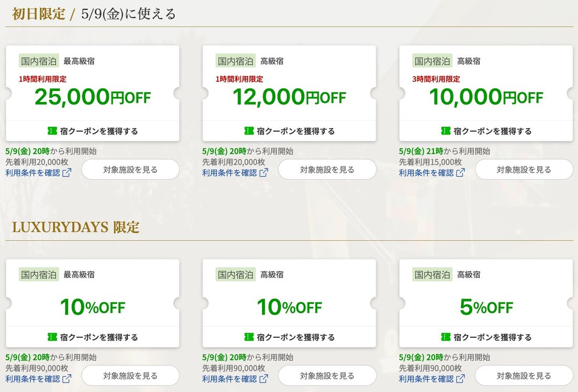This screenshot has height=392, width=578.
Task: Click 1時間利用限定 label on 25,000円OFF coupon
Action: point(43,79)
